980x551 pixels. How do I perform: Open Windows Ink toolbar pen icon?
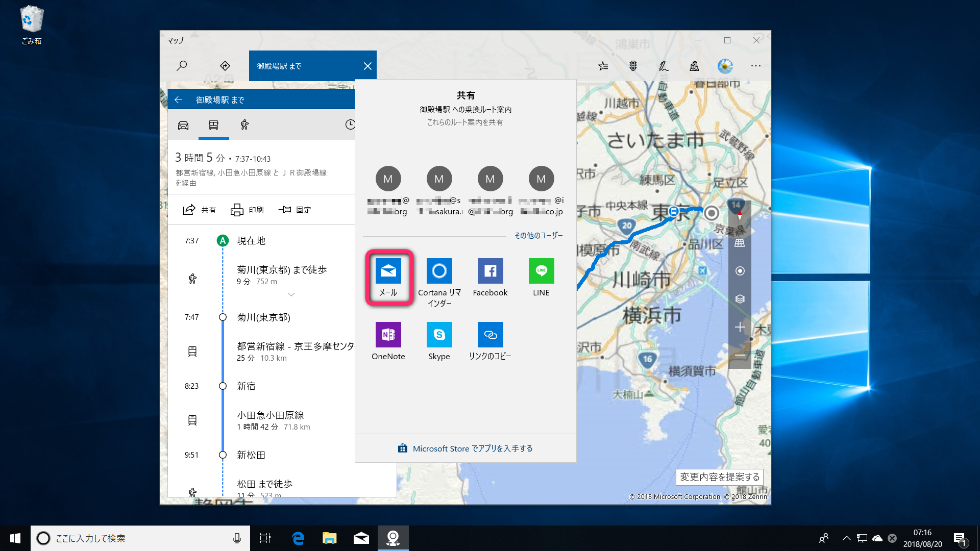[663, 66]
